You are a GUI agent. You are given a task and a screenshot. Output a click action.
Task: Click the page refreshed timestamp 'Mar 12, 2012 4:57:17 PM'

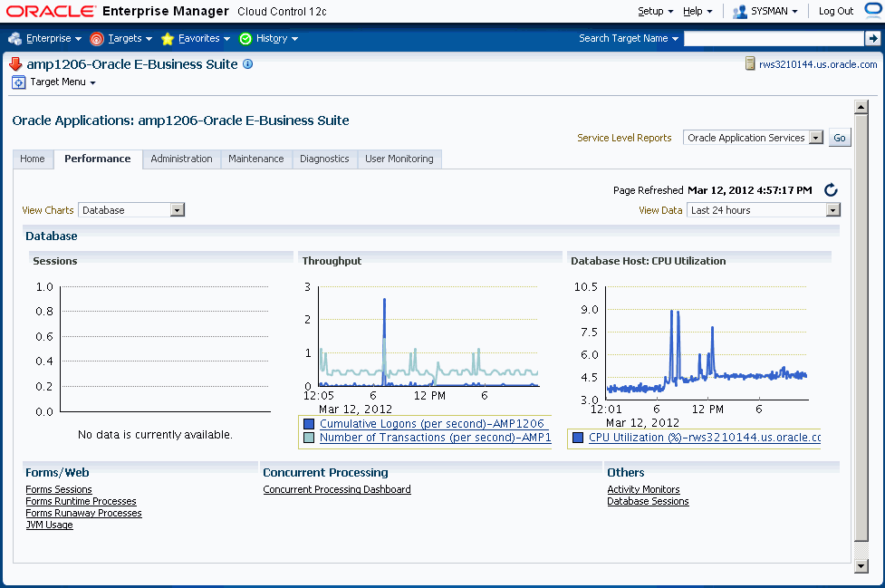(x=749, y=191)
